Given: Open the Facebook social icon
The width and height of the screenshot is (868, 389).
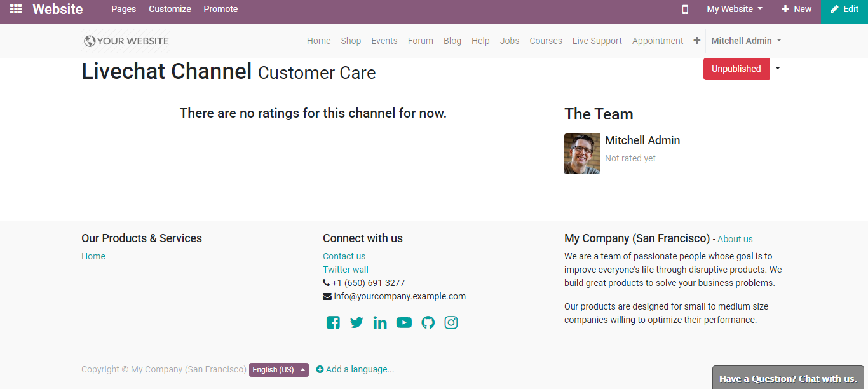Looking at the screenshot, I should point(333,323).
